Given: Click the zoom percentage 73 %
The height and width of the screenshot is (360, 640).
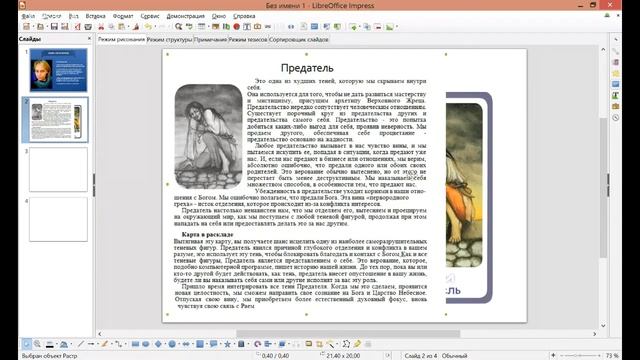Looking at the screenshot, I should [x=612, y=356].
